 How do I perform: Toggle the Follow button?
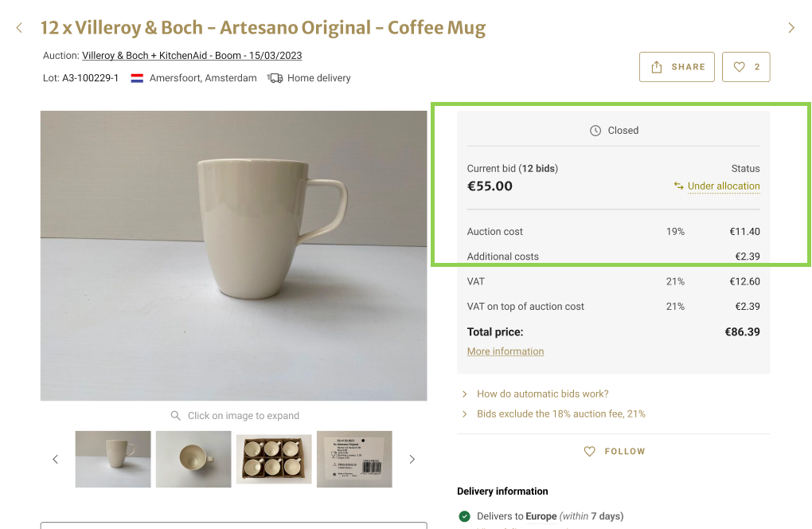614,451
